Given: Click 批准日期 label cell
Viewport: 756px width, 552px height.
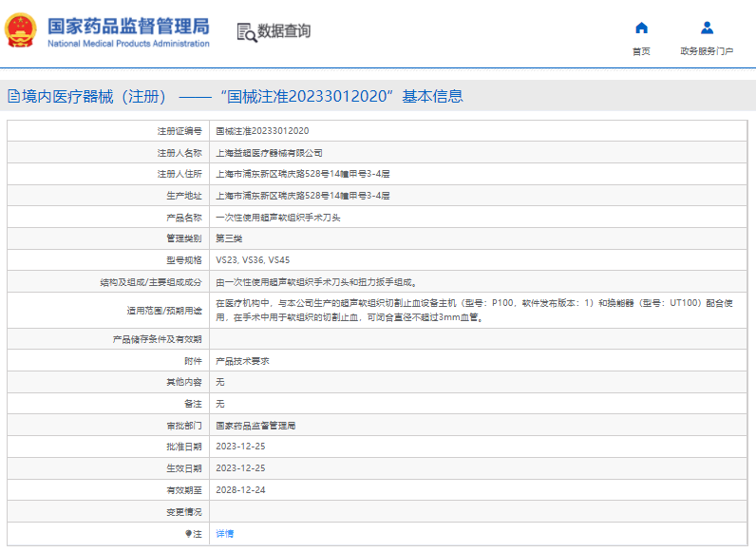Looking at the screenshot, I should point(108,447).
